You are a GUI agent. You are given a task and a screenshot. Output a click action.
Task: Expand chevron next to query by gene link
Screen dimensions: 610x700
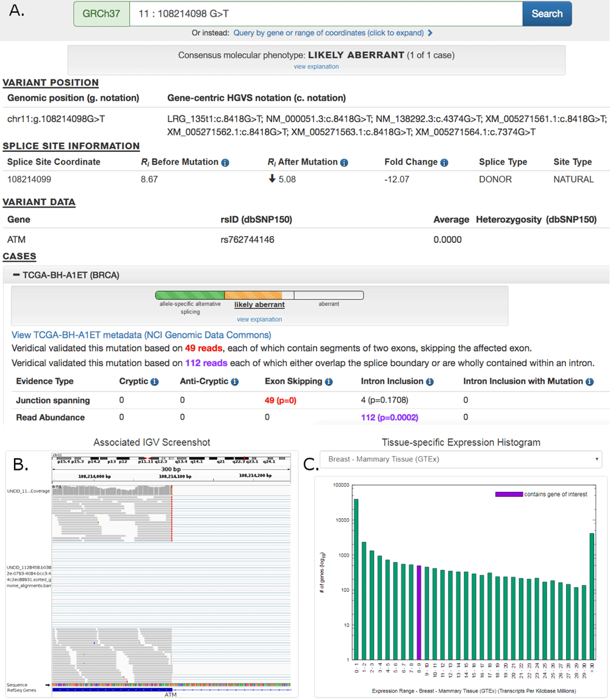point(430,33)
